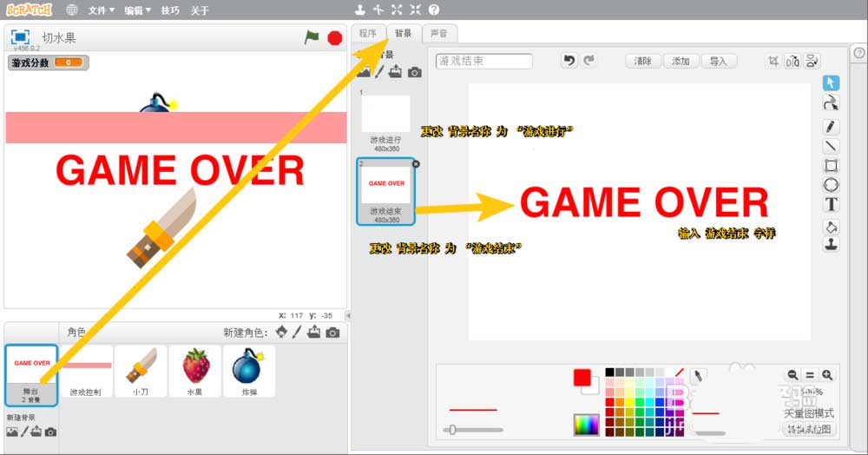Switch to the 程序 tab
Screen dimensions: 868x455
point(367,33)
